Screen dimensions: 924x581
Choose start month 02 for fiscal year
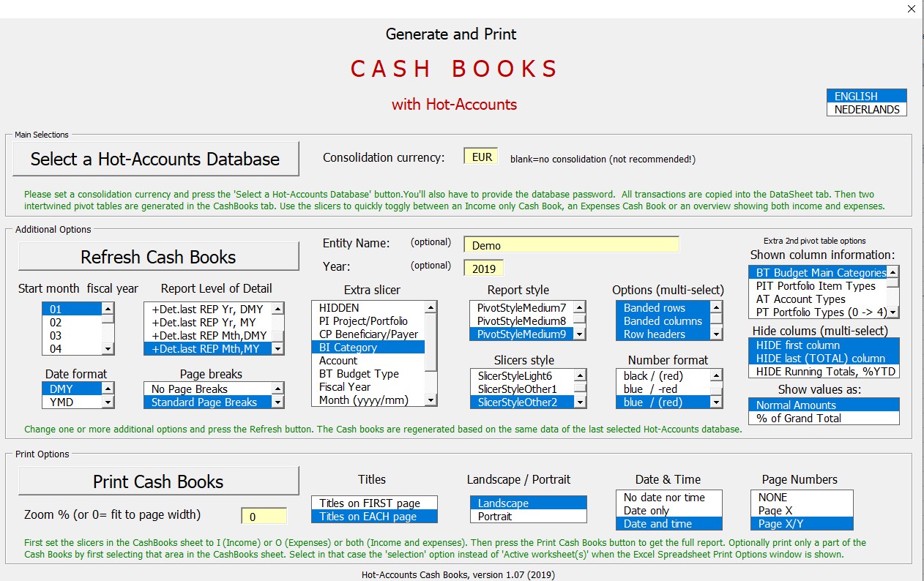pyautogui.click(x=72, y=322)
